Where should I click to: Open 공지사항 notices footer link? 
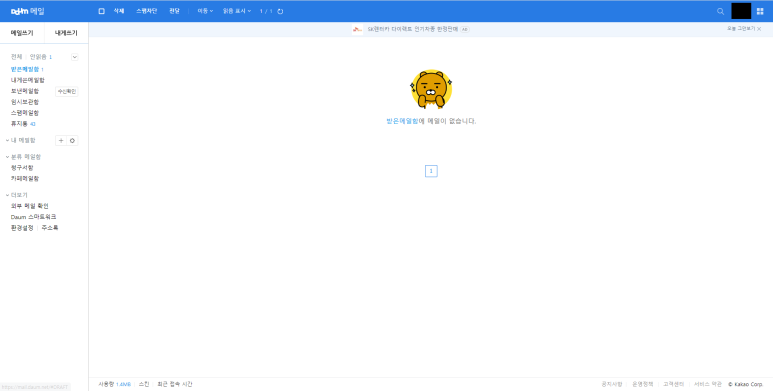(x=612, y=384)
